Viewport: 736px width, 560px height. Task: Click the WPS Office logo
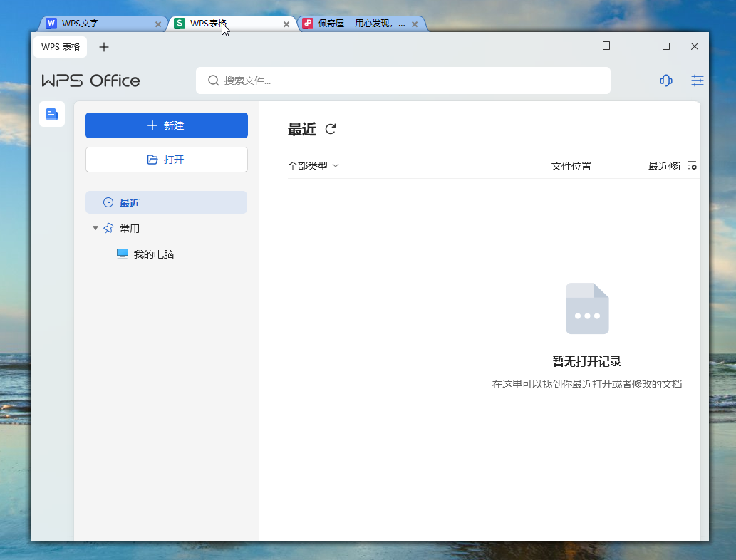pyautogui.click(x=90, y=81)
